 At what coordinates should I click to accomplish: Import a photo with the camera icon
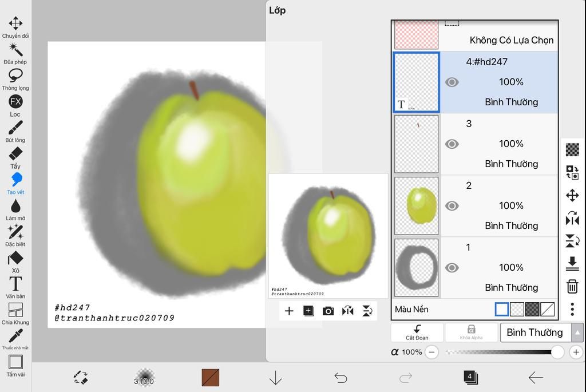click(328, 311)
